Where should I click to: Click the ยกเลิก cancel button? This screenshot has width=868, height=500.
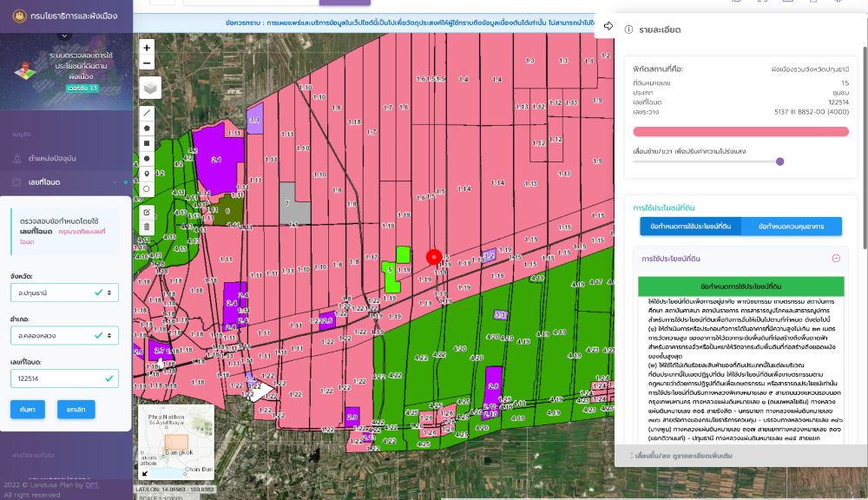(x=76, y=409)
